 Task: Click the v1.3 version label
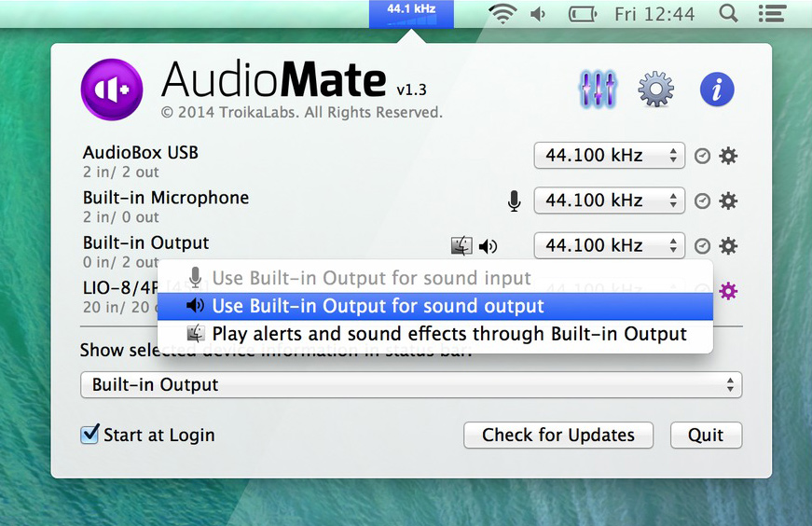[x=411, y=90]
